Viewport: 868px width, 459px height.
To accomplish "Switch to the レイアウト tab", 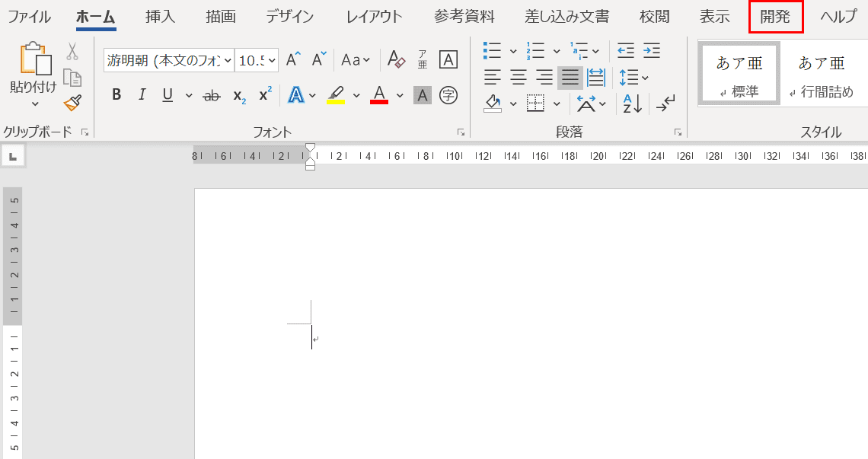I will click(x=374, y=17).
